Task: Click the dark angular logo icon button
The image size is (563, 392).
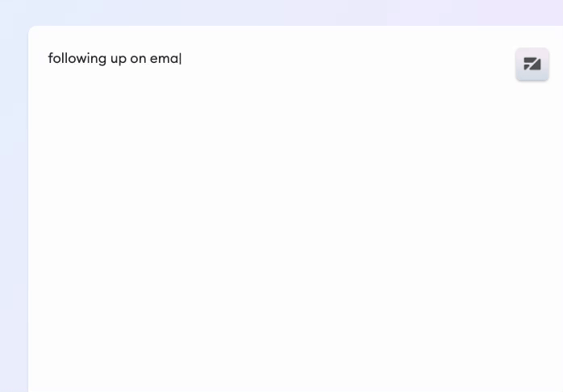Action: click(x=532, y=64)
